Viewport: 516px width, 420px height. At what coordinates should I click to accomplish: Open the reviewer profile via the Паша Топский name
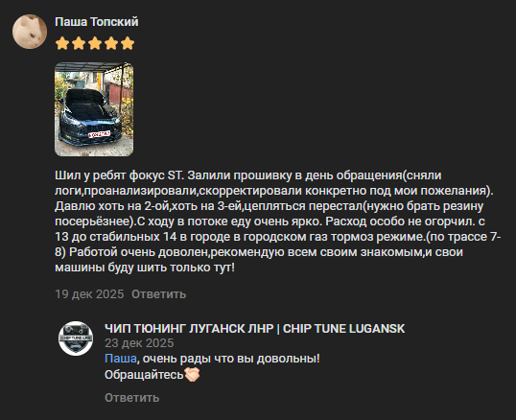pos(97,22)
